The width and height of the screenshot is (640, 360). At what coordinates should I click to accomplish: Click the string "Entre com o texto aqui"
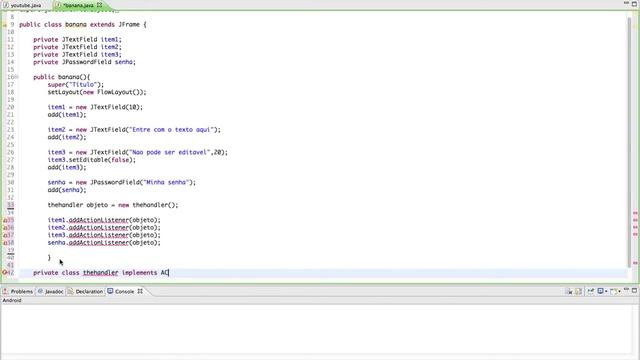coord(171,130)
